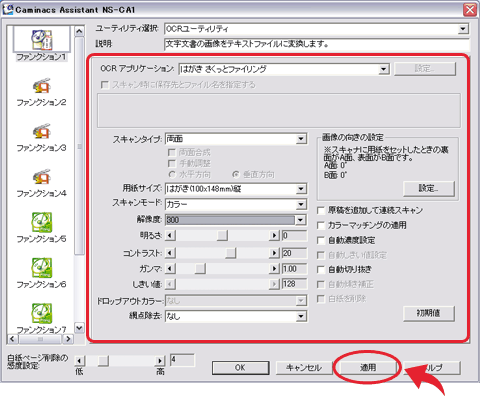Select the ファンクション7 green icon
This screenshot has width=480, height=396.
(x=42, y=313)
